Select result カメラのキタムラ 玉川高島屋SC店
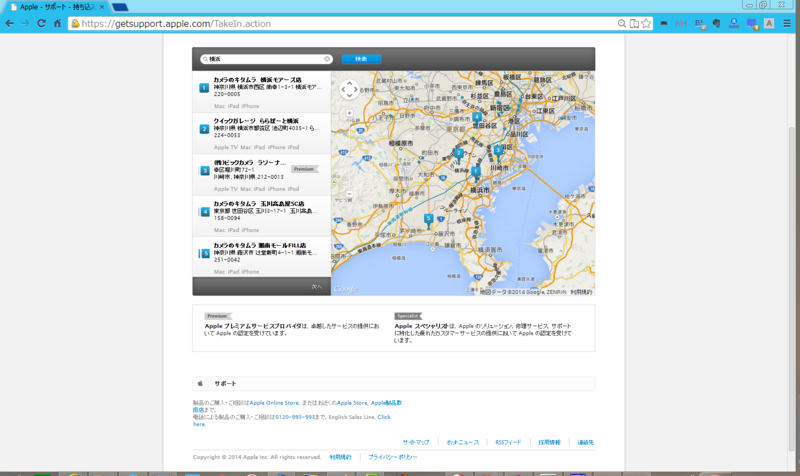 [262, 216]
